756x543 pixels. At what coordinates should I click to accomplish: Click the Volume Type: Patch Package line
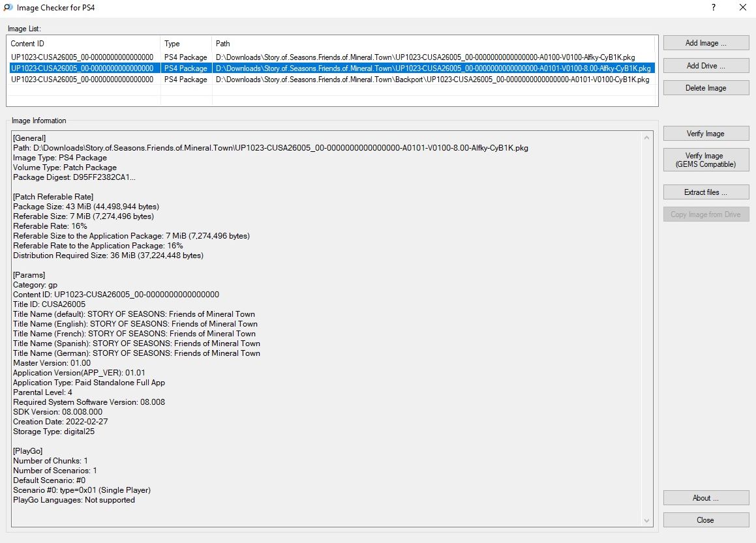(x=65, y=167)
